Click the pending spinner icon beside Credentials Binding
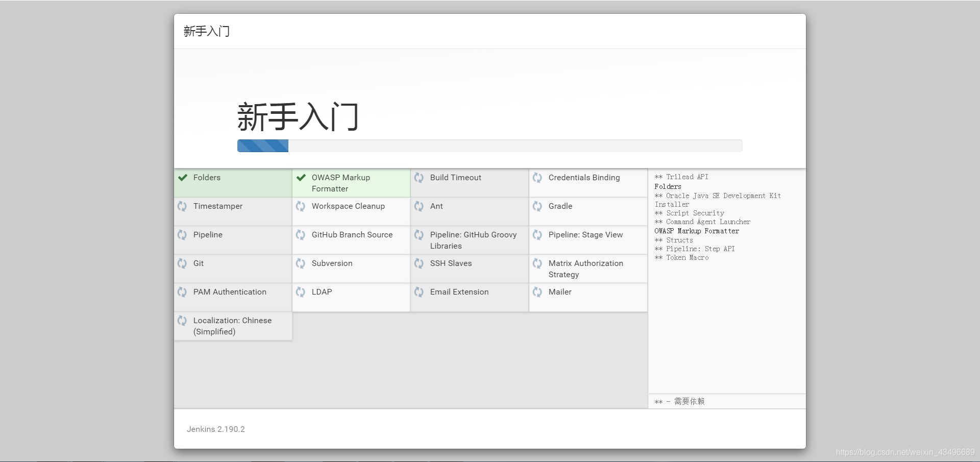Screen dimensions: 980x462 [537, 178]
